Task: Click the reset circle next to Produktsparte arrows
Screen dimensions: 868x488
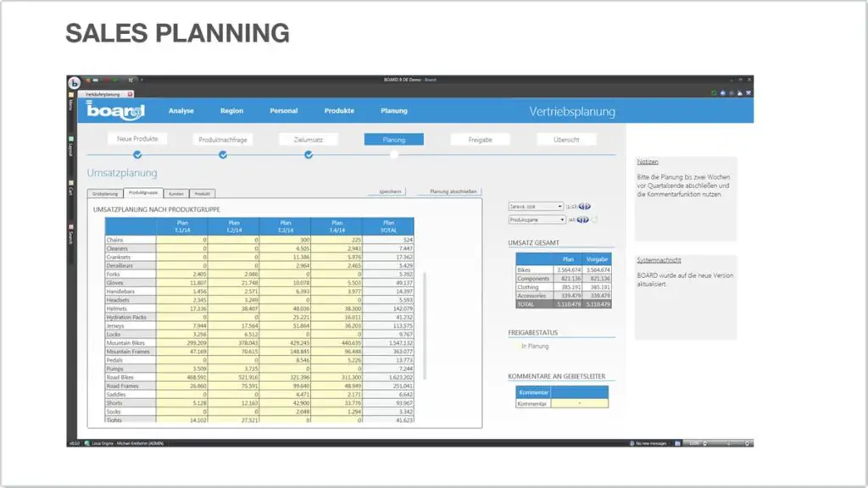Action: [x=594, y=219]
